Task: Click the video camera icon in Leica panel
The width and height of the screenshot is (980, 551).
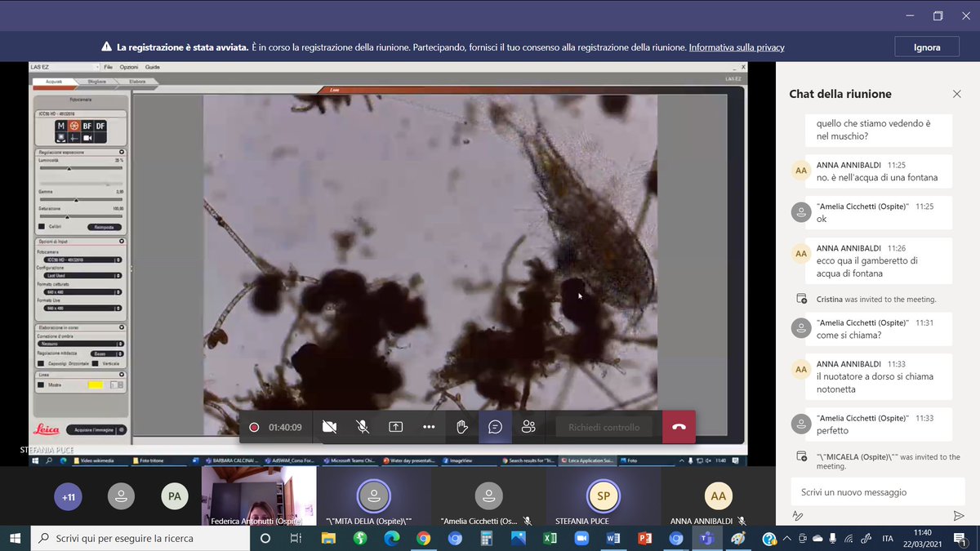Action: (87, 138)
